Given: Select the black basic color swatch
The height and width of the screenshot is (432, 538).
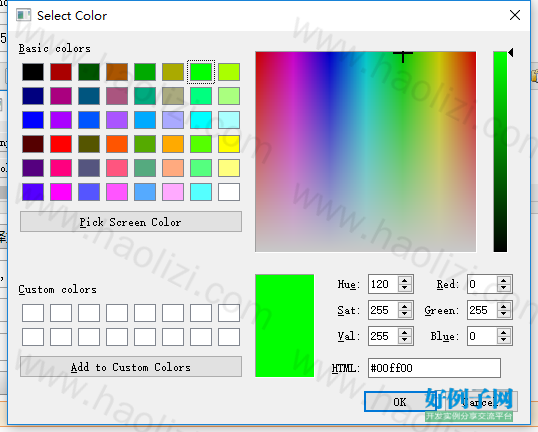Looking at the screenshot, I should 33,72.
